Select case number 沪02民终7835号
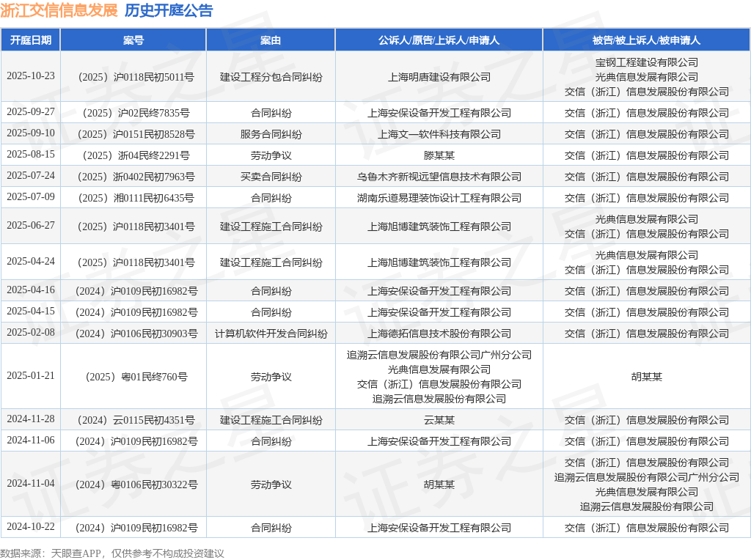This screenshot has height=560, width=751. 136,113
